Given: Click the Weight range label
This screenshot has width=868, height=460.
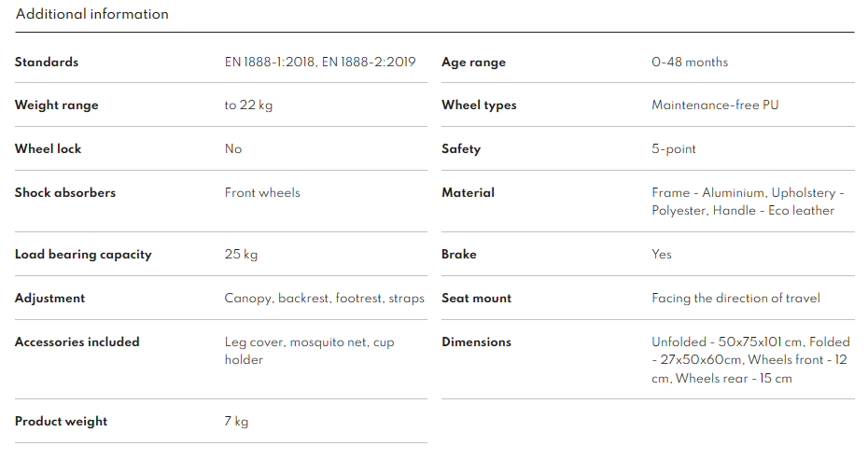Looking at the screenshot, I should [x=56, y=105].
